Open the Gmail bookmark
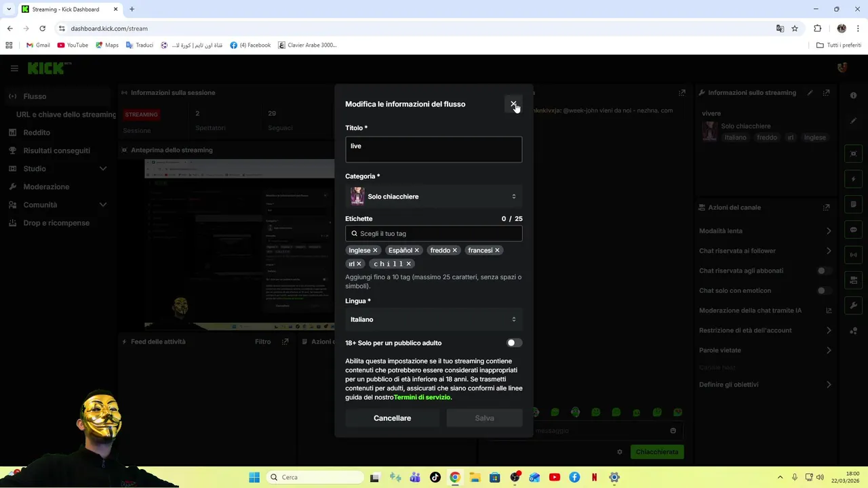Viewport: 868px width, 488px height. (x=38, y=45)
